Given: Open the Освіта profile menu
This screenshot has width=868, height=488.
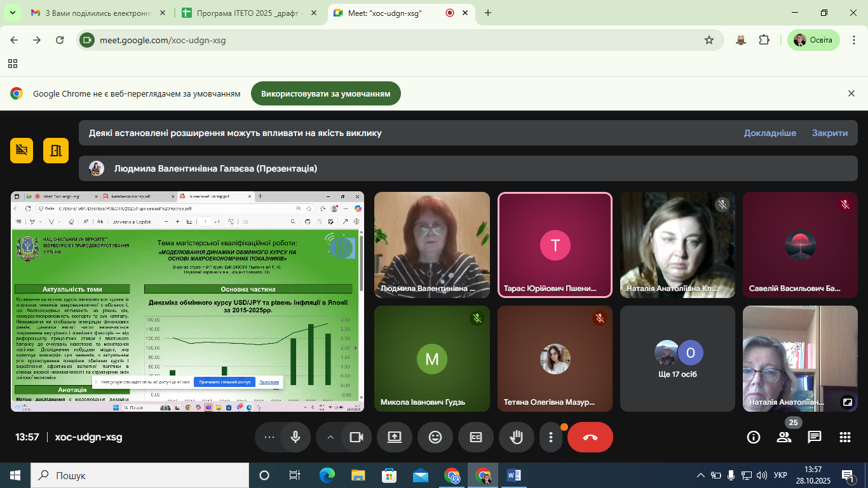Looking at the screenshot, I should pyautogui.click(x=813, y=40).
